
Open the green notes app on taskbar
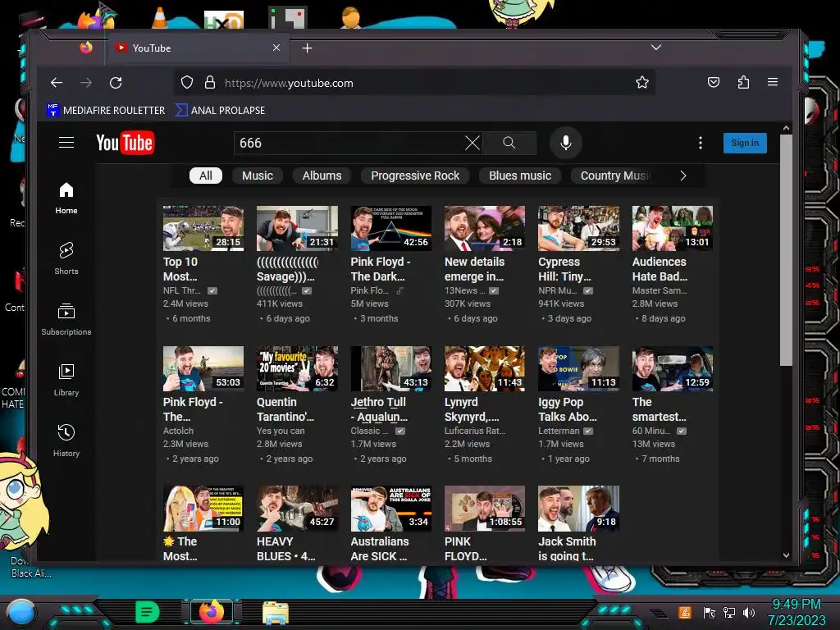[148, 612]
